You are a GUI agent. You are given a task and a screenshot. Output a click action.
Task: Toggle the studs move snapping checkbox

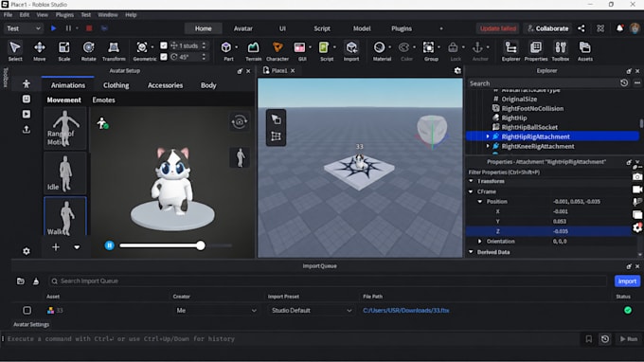point(164,45)
